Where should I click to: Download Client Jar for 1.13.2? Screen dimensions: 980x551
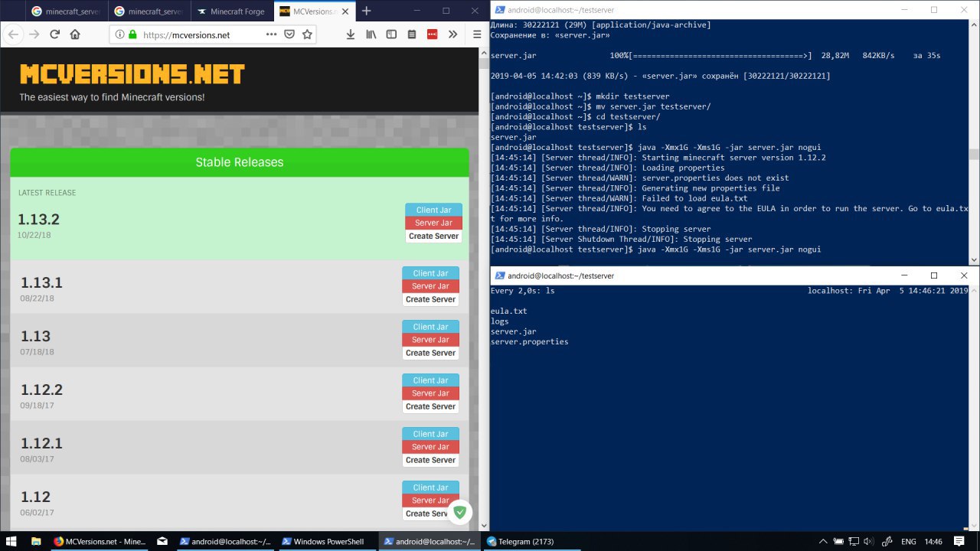pyautogui.click(x=433, y=210)
